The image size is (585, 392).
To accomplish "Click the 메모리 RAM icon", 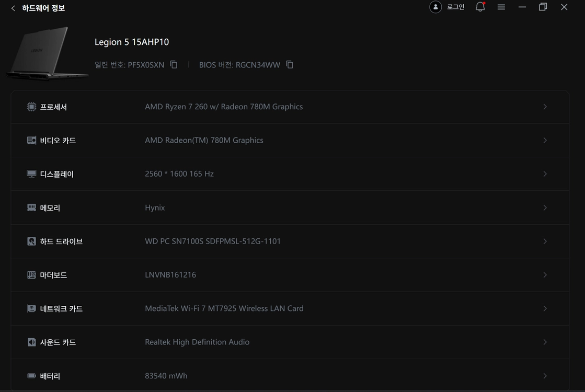I will click(x=32, y=207).
